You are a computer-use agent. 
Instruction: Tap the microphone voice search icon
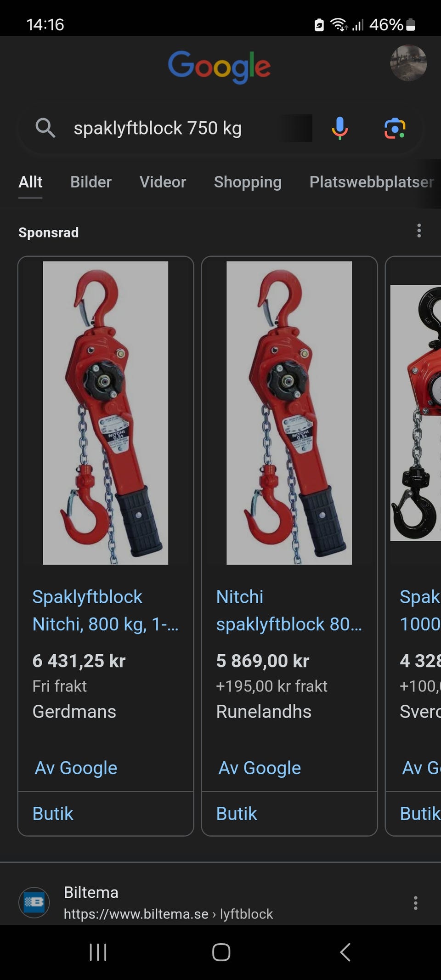(x=339, y=128)
